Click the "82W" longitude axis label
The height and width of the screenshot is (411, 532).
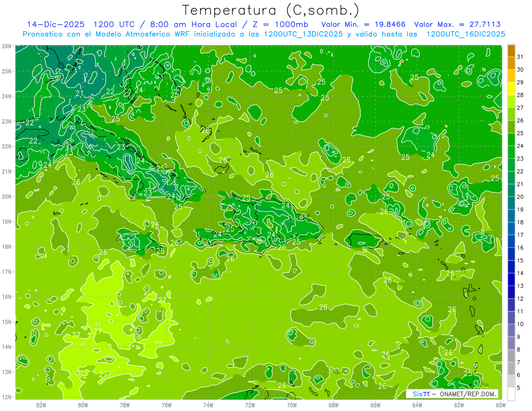tap(41, 405)
